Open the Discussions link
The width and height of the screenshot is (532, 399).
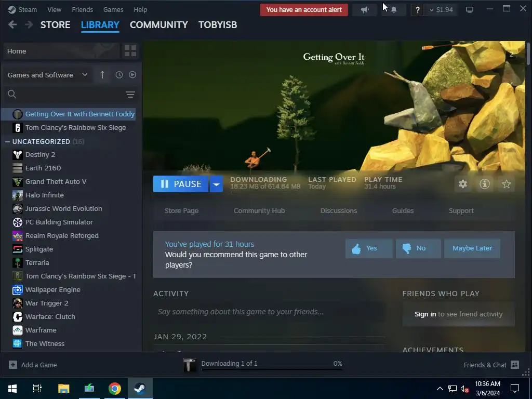click(x=339, y=211)
